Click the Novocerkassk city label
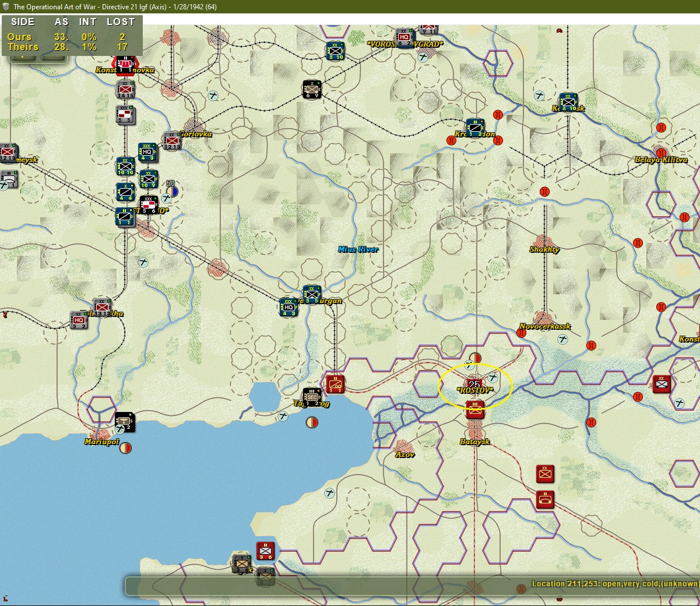Image resolution: width=700 pixels, height=606 pixels. pos(545,326)
